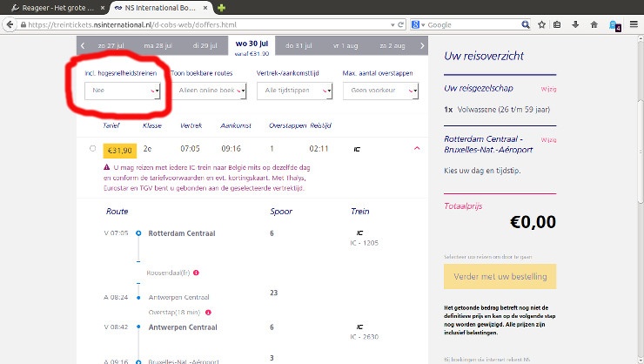This screenshot has height=364, width=644.
Task: Show earlier dates with left chevron
Action: click(83, 45)
